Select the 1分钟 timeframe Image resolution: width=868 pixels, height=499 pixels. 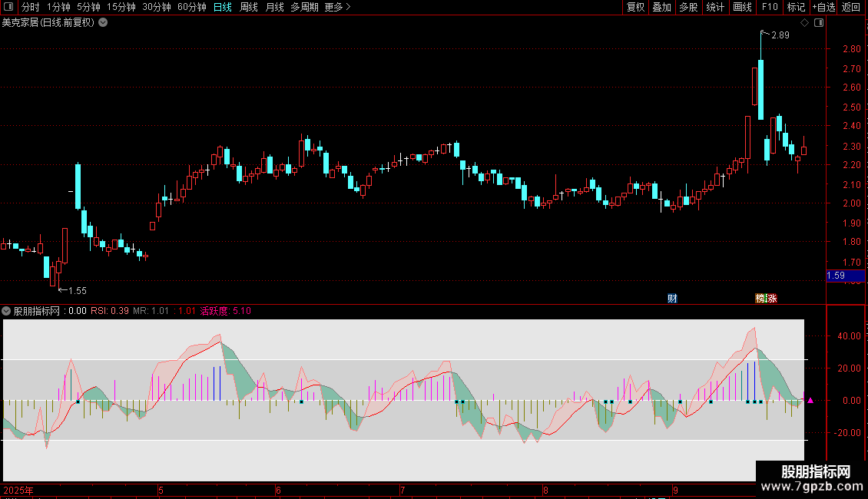(58, 7)
